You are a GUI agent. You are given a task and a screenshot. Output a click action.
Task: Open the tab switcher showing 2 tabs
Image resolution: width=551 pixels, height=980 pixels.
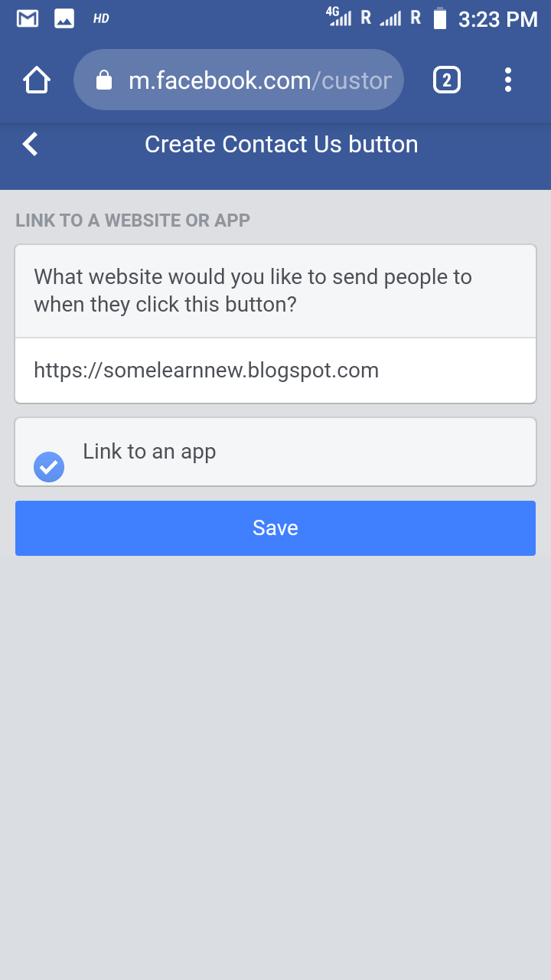tap(447, 80)
